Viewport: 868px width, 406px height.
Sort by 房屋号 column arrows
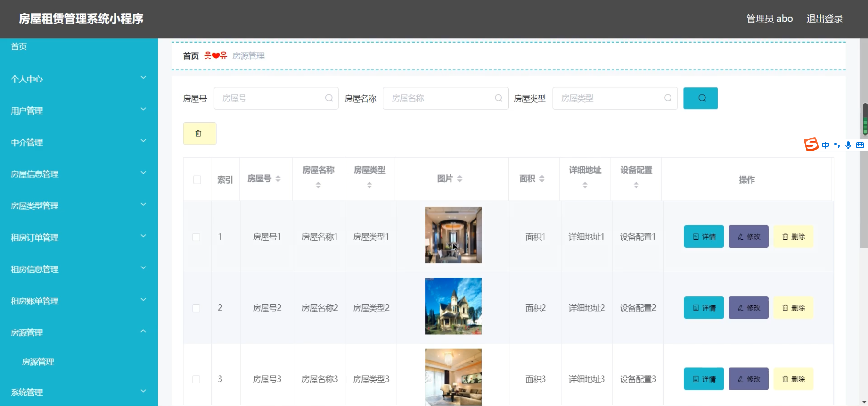(x=278, y=179)
